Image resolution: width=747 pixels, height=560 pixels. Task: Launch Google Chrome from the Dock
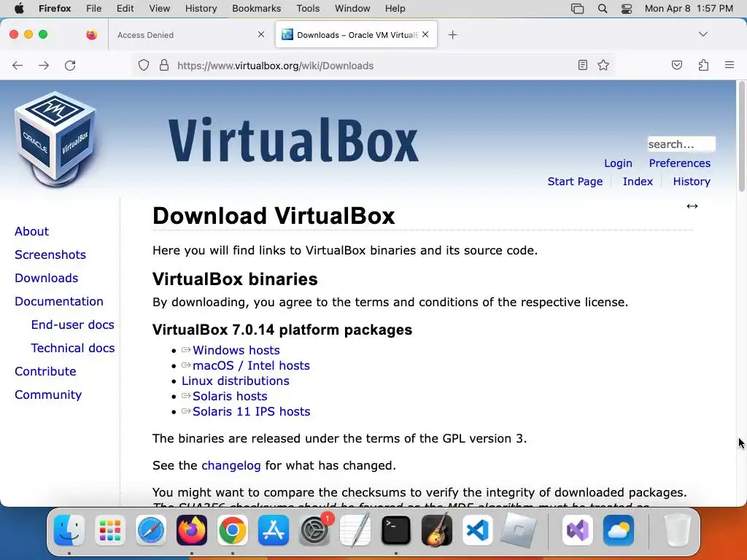click(233, 530)
